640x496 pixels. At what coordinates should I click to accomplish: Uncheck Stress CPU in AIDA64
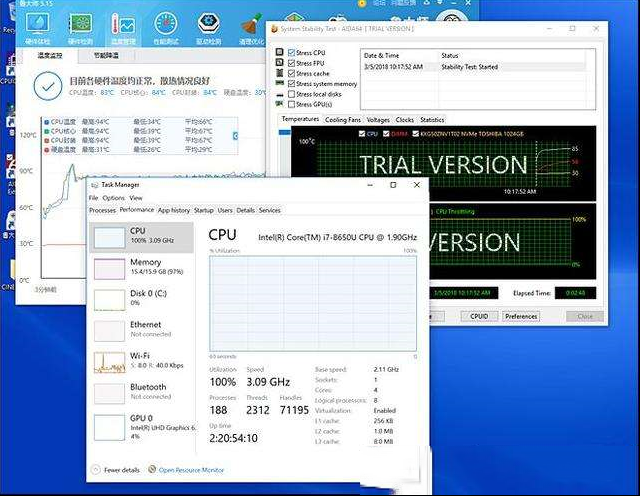[x=291, y=52]
